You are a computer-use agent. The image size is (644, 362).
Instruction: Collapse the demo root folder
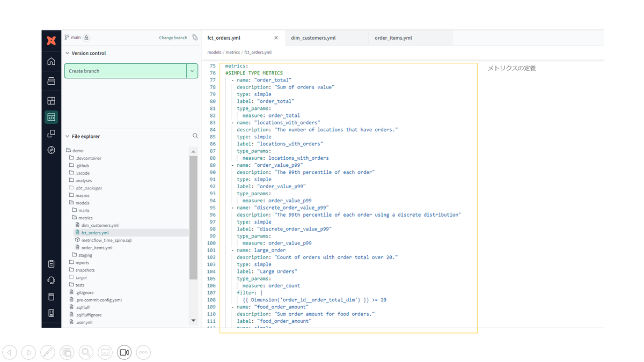tap(75, 151)
